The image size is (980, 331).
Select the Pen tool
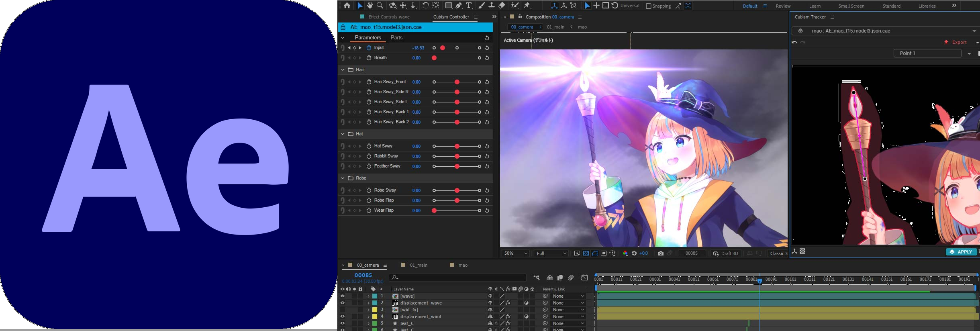pyautogui.click(x=459, y=6)
